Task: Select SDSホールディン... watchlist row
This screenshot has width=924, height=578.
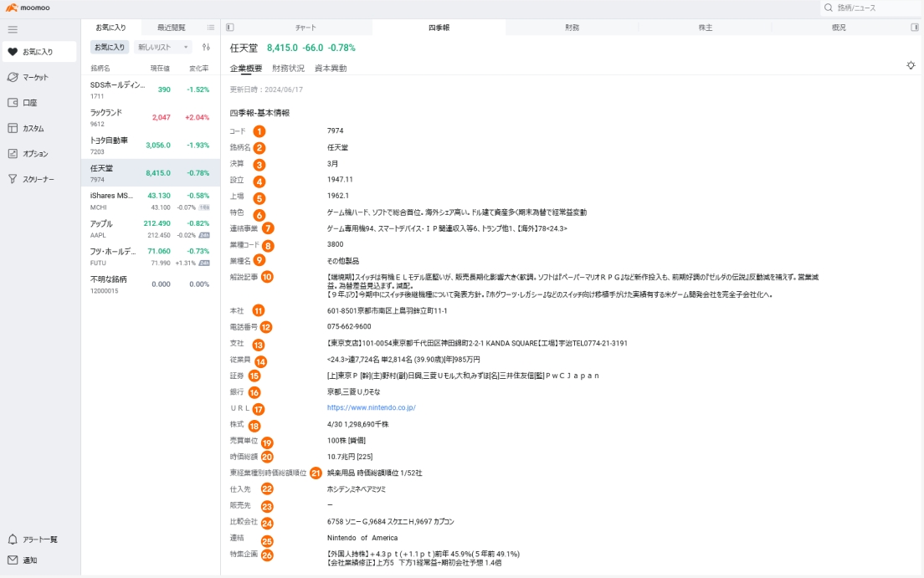Action: (x=151, y=90)
